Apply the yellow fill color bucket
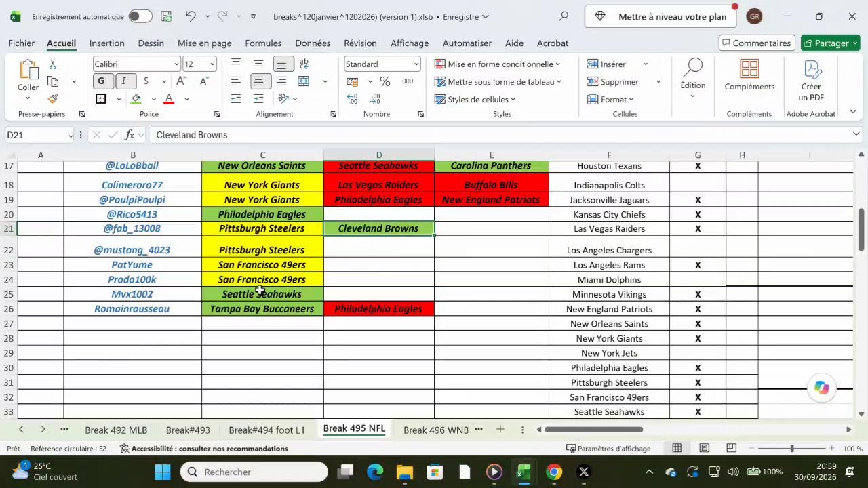Image resolution: width=868 pixels, height=488 pixels. click(x=136, y=99)
